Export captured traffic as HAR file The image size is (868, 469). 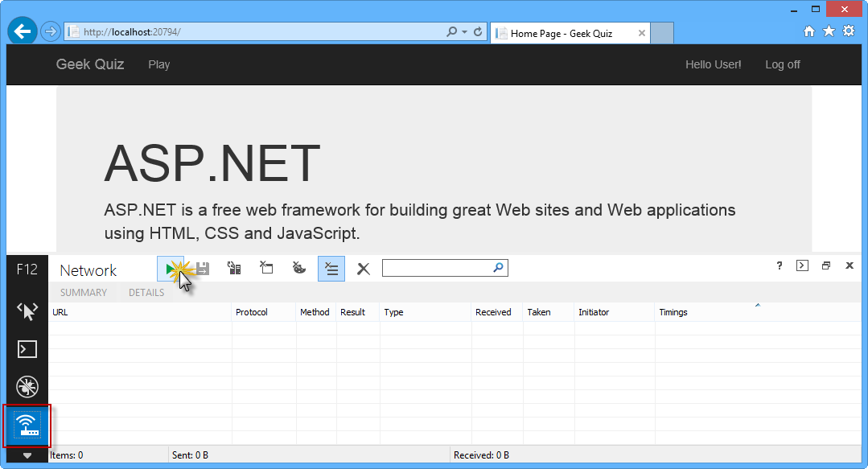[x=201, y=268]
